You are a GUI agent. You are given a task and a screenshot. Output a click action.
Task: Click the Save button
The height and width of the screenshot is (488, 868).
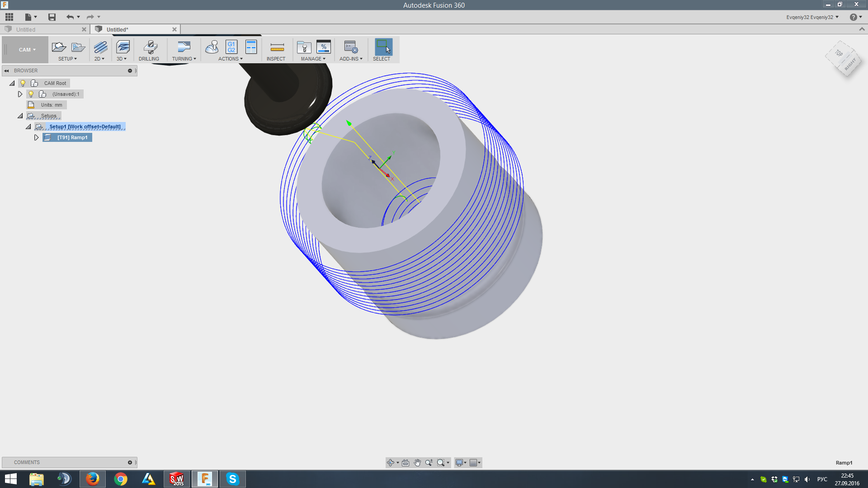(x=52, y=17)
